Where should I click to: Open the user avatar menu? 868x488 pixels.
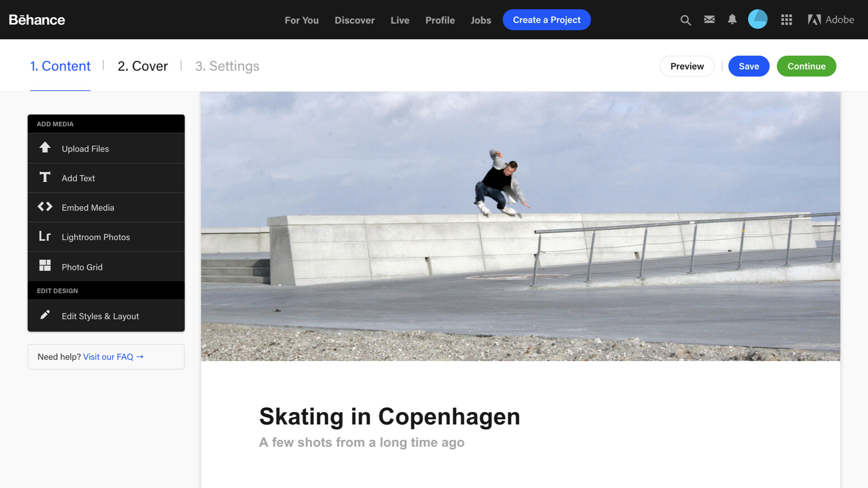[758, 19]
